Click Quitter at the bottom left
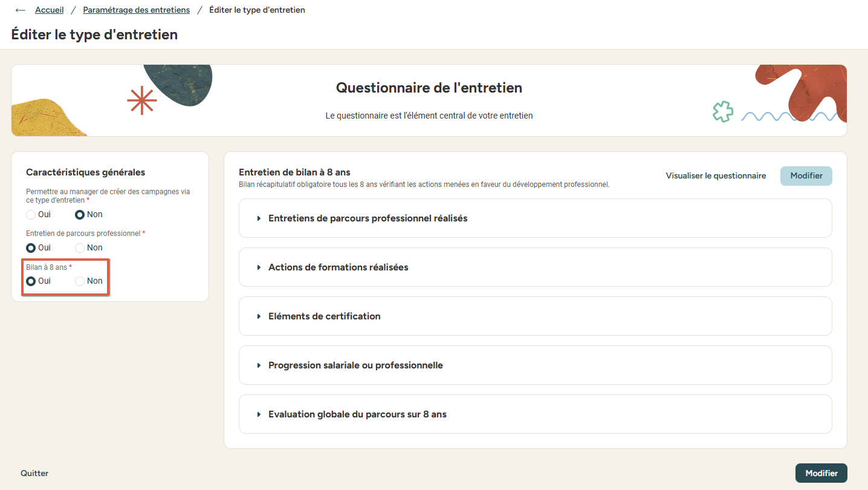 tap(34, 473)
